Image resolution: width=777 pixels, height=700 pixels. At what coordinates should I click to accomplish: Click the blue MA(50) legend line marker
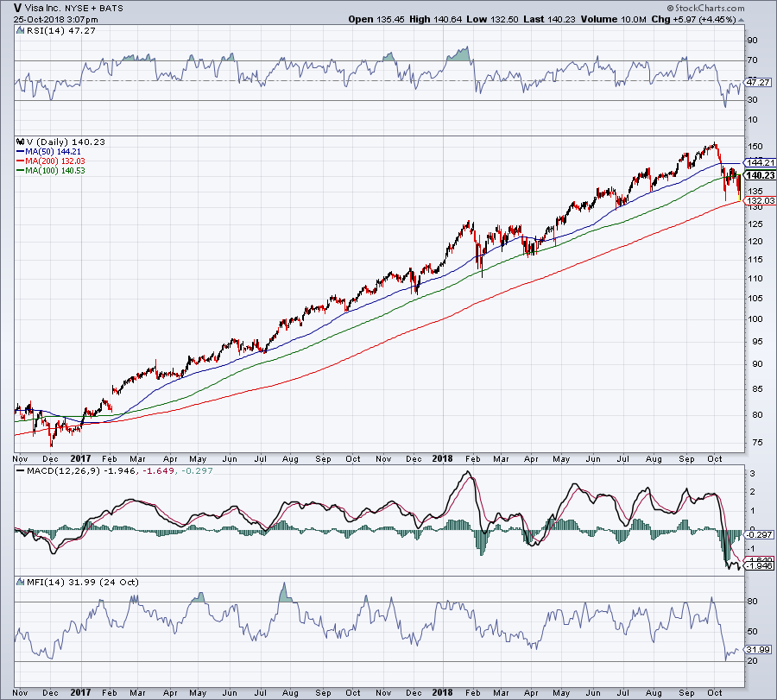click(21, 152)
